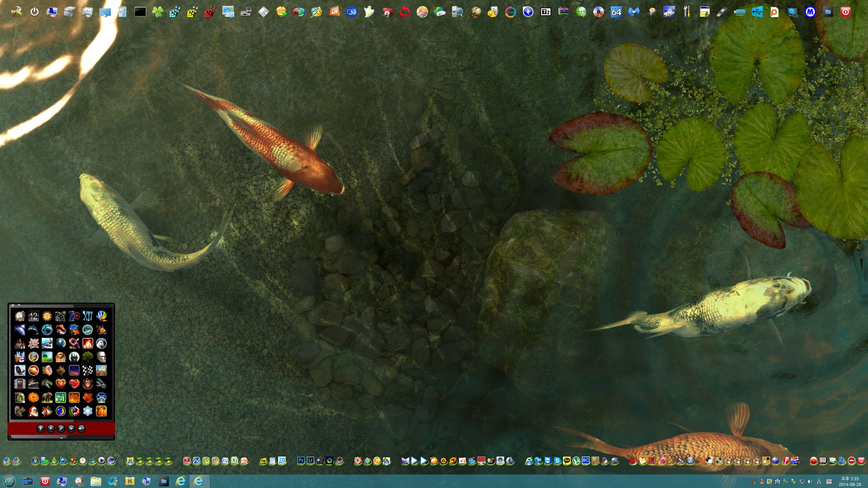Screen dimensions: 868x488
Task: Click the red circular arrow icon
Action: (x=405, y=12)
